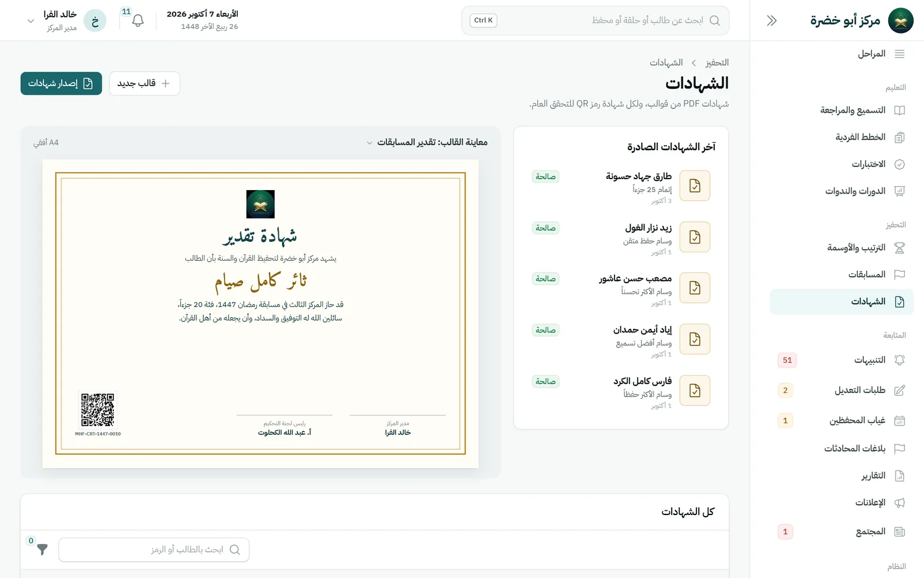Open certificate icon for مصعب حسن عاشور
Viewport: 924px width, 578px height.
pyautogui.click(x=695, y=288)
